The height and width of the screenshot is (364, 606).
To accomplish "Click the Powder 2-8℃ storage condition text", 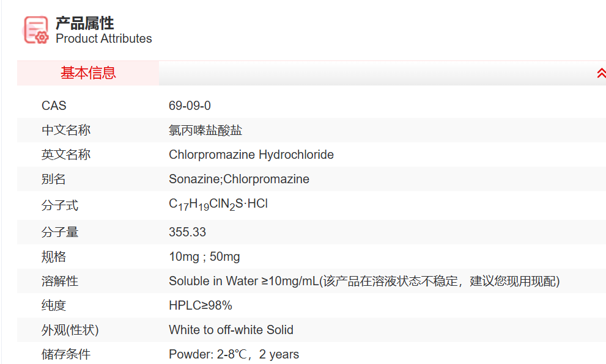I will coord(234,354).
